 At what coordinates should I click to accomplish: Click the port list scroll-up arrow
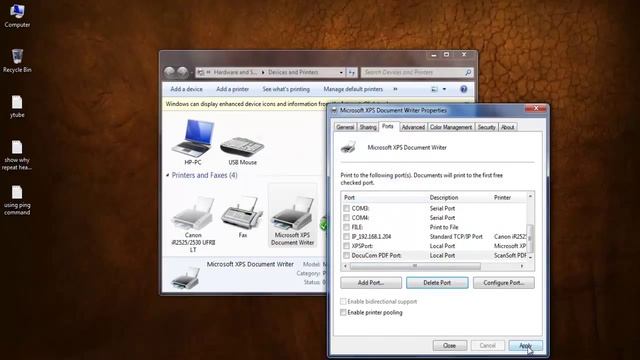[x=530, y=196]
